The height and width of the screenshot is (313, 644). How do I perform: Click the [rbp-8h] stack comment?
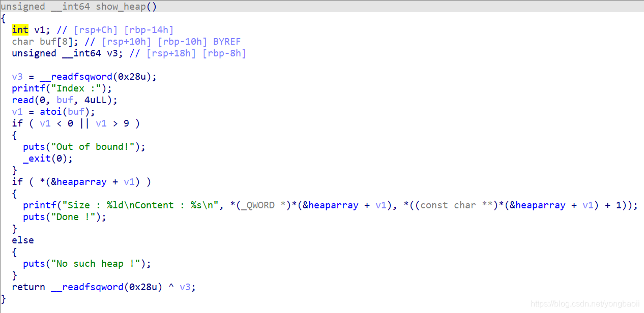tap(224, 53)
